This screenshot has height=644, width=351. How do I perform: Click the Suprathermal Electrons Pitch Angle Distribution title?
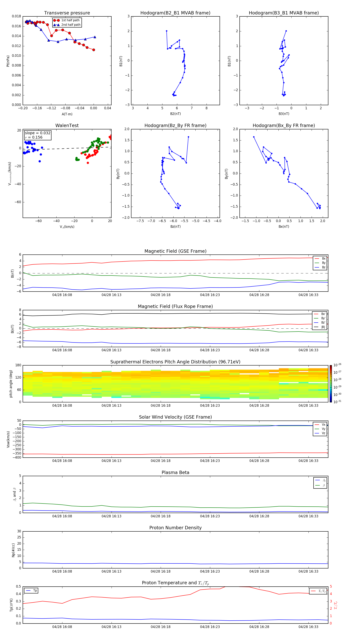pos(175,362)
